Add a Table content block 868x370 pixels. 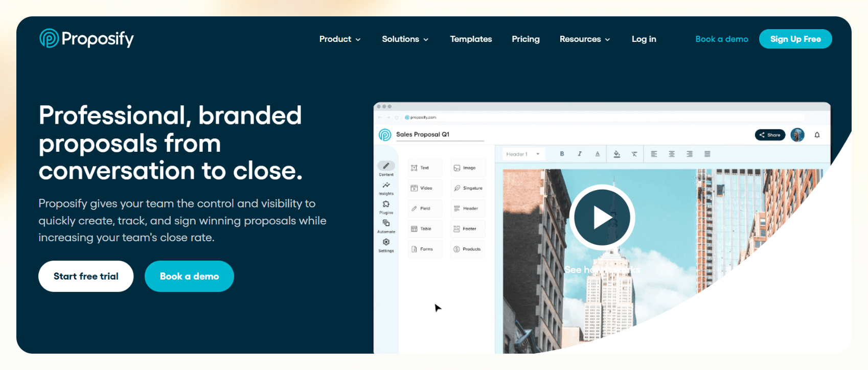425,229
